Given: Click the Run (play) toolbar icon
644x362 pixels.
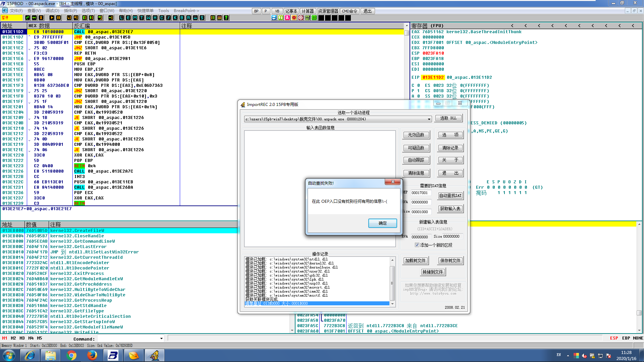Looking at the screenshot, I should pyautogui.click(x=52, y=18).
